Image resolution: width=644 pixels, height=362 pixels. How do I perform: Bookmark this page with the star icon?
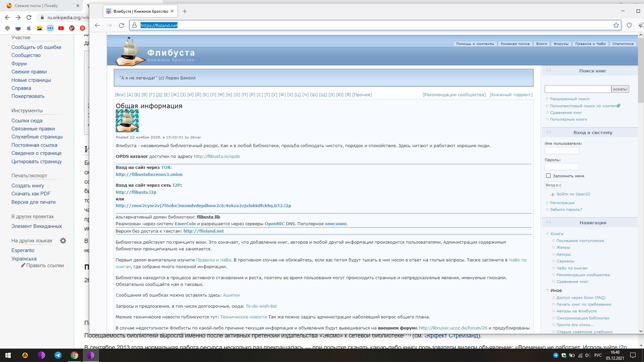click(616, 25)
